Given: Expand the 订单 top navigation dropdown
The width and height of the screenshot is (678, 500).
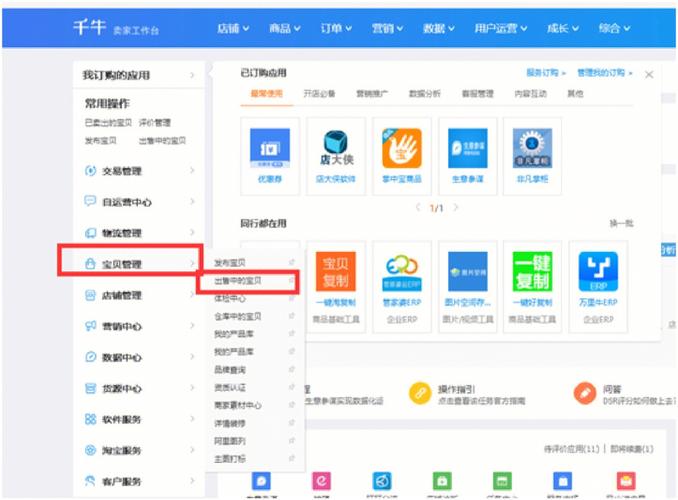Looking at the screenshot, I should pos(336,29).
